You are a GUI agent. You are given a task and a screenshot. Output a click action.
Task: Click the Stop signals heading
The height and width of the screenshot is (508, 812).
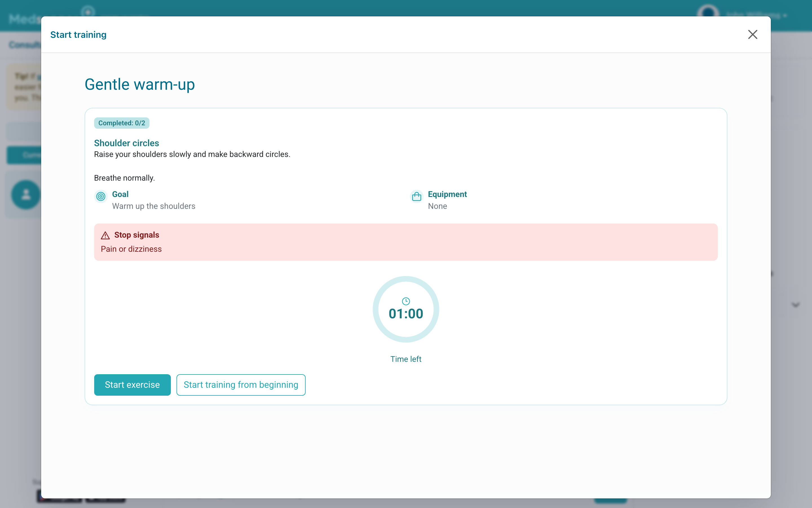[136, 235]
